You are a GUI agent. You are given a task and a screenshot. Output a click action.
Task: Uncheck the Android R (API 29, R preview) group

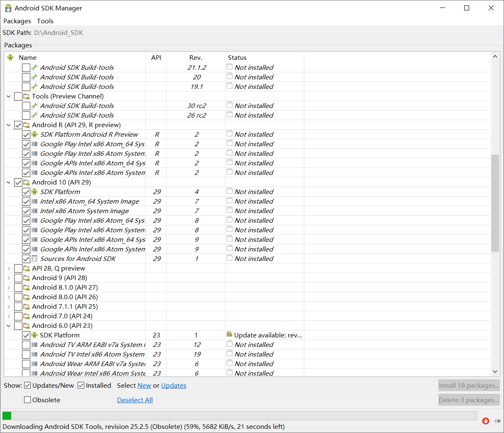tap(18, 125)
